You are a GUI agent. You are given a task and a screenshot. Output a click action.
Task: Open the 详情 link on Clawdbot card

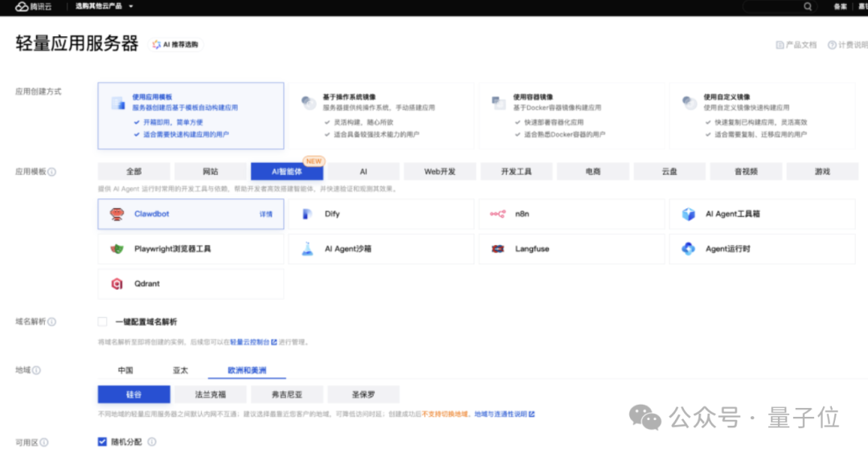point(266,214)
